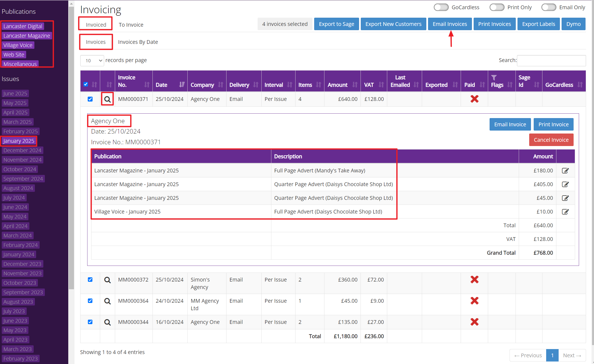
Task: Click the red X paid status for MM0000371
Action: 474,99
